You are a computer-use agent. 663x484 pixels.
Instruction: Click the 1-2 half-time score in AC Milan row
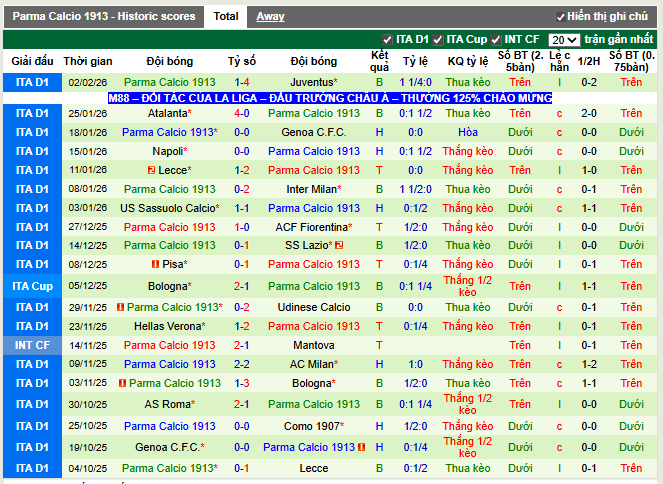[x=589, y=364]
